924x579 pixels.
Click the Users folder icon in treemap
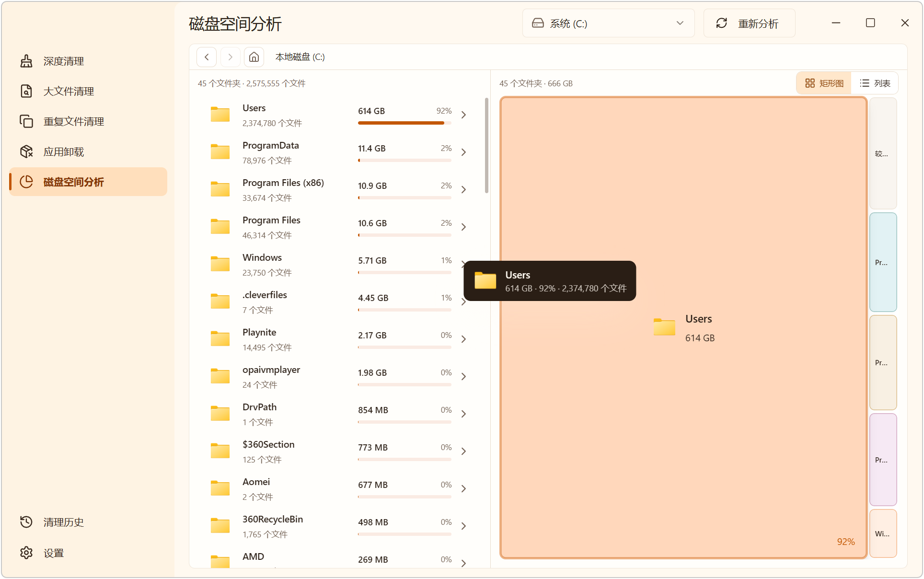point(664,327)
